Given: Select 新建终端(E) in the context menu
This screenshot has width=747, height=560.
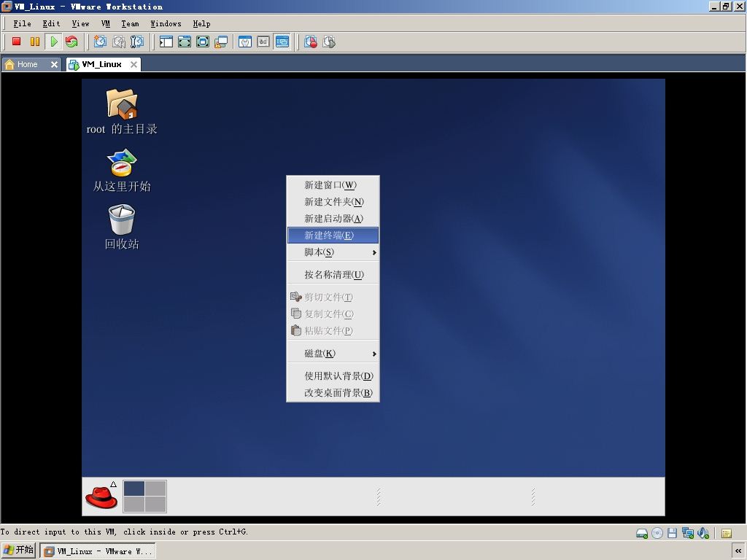Looking at the screenshot, I should tap(333, 236).
